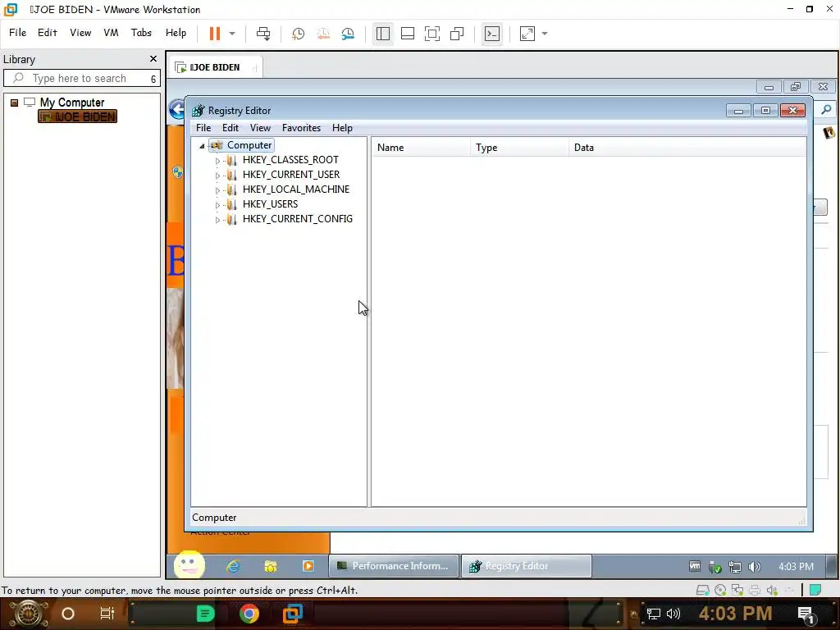This screenshot has width=840, height=630.
Task: Open Google Chrome from the host taskbar
Action: (x=249, y=614)
